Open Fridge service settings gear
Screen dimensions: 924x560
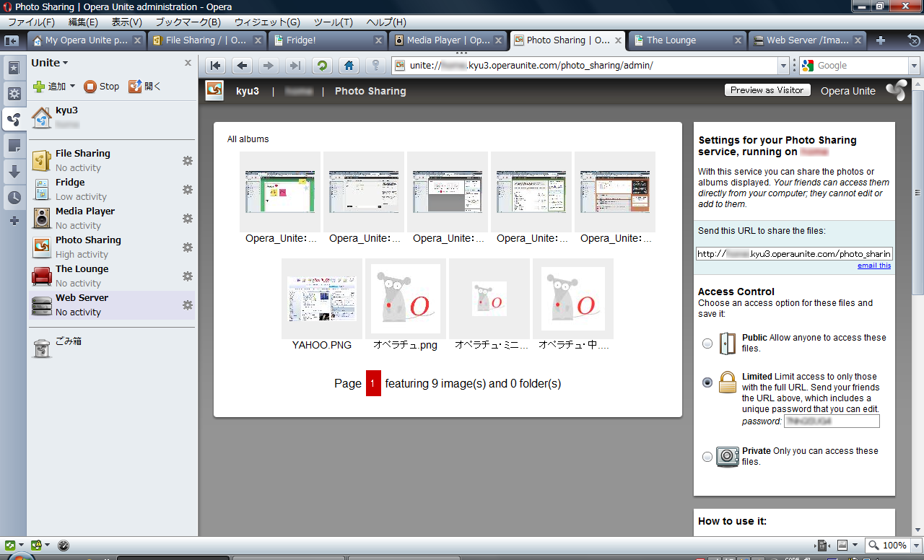188,189
